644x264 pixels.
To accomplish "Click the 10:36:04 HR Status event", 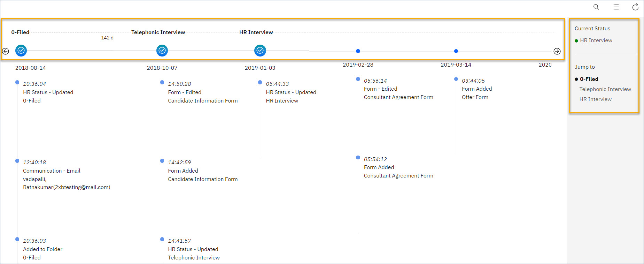I will point(48,92).
